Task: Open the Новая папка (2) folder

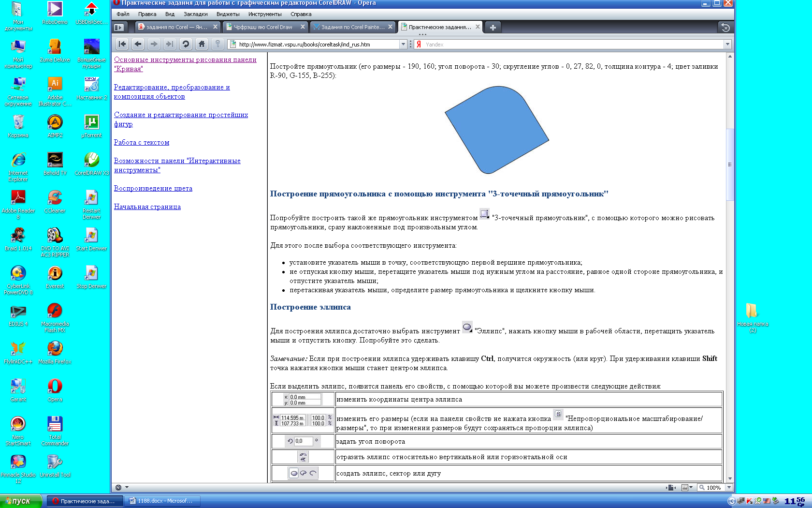Action: (x=753, y=317)
